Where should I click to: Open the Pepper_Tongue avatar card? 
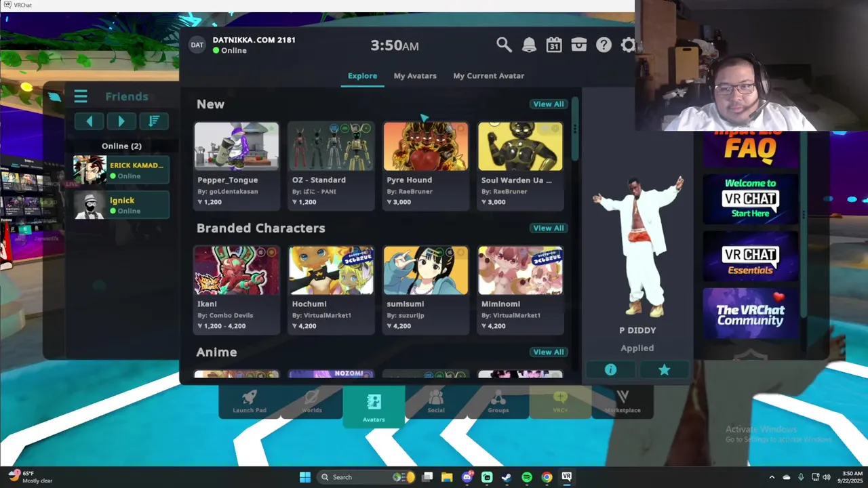tap(236, 165)
